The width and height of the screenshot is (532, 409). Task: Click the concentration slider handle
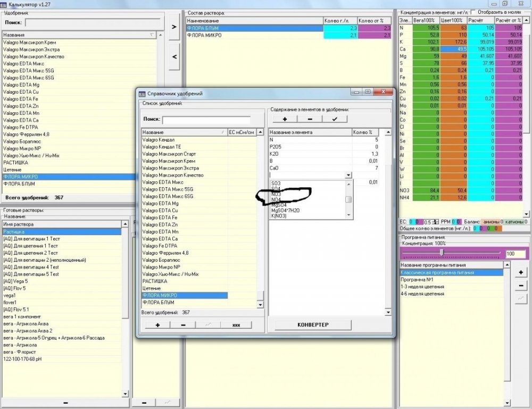(x=442, y=253)
